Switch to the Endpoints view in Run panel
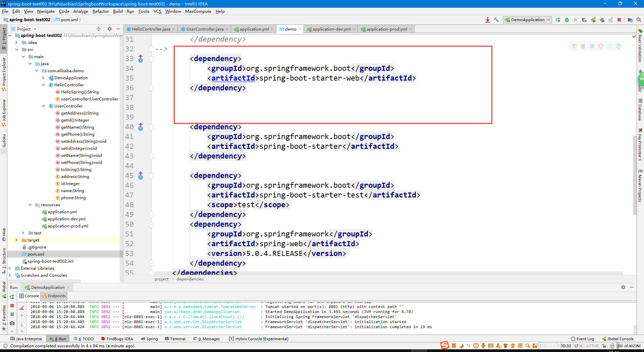Viewport: 644px width, 352px height. (54, 296)
